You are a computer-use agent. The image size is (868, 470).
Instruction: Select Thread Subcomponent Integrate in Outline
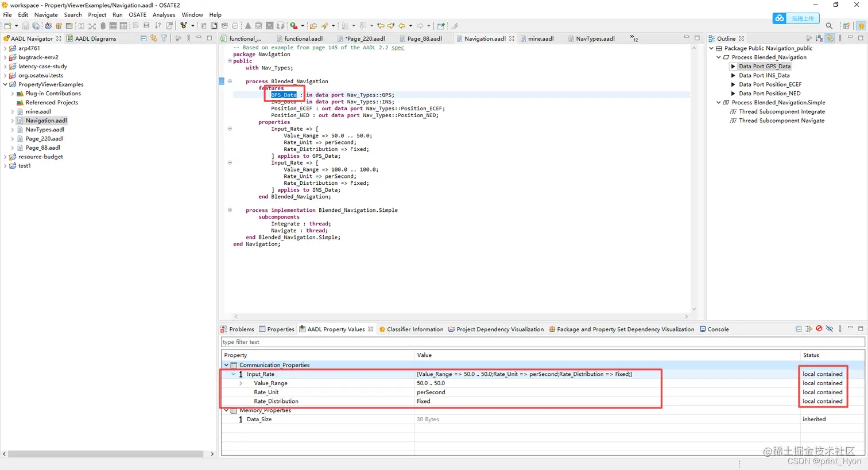pos(782,111)
